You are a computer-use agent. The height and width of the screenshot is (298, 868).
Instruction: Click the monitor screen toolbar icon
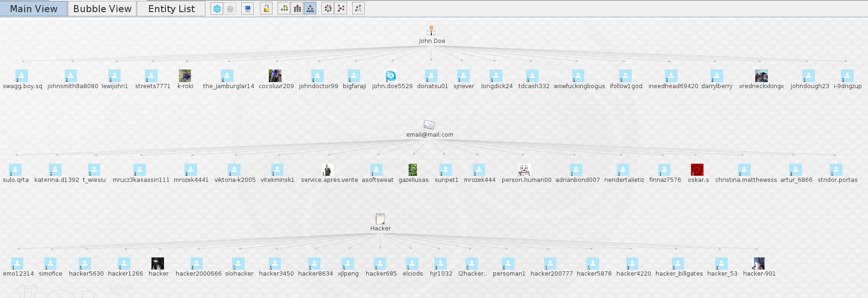pyautogui.click(x=247, y=8)
